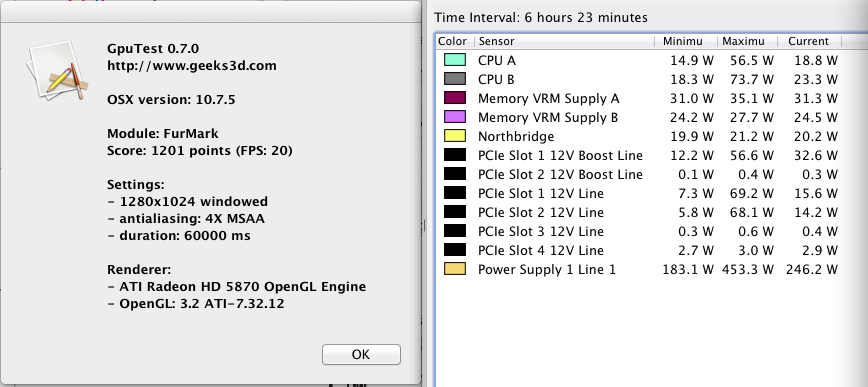Select the PCIe Slot 4 12V Line name
This screenshot has width=868, height=387.
point(541,250)
